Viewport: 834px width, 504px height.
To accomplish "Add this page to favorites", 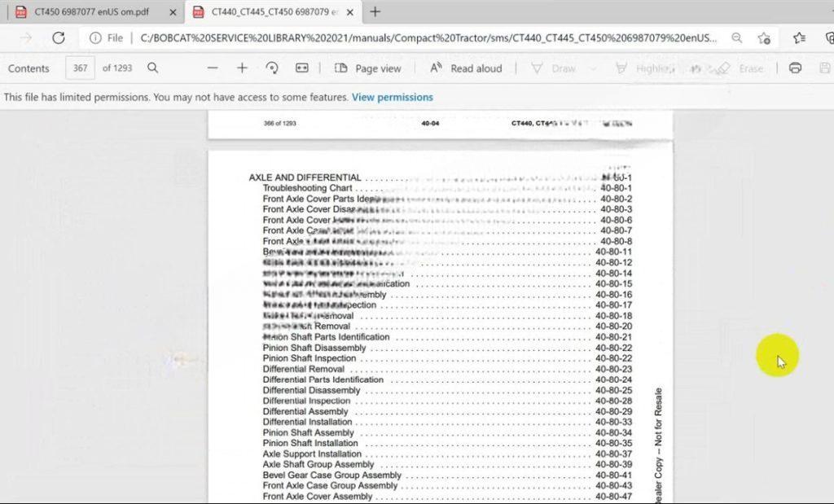I will [764, 38].
